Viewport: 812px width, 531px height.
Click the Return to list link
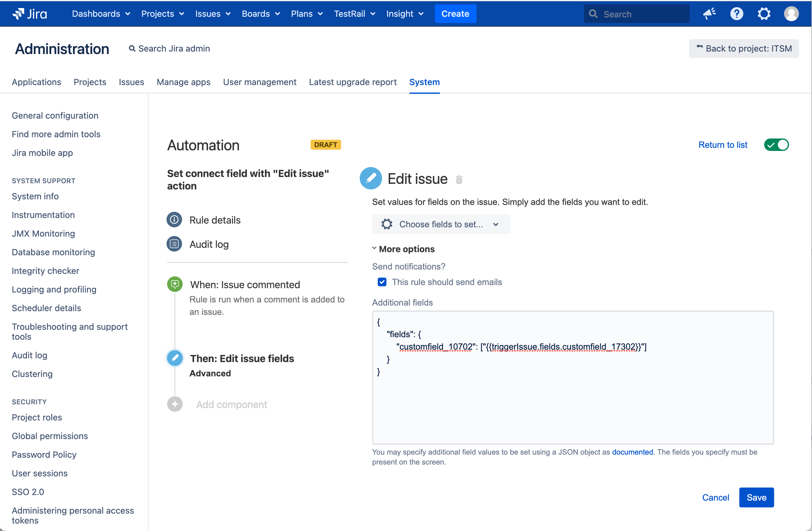click(x=723, y=145)
